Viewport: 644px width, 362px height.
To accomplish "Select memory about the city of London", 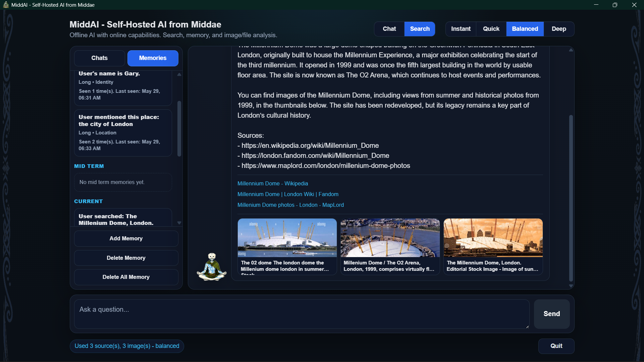I will [x=123, y=133].
